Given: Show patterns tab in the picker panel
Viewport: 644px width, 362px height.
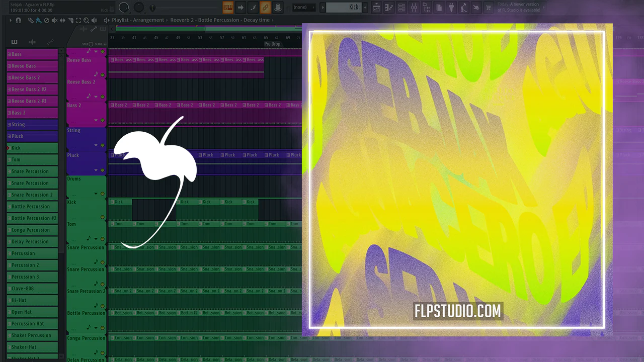Looking at the screenshot, I should click(14, 42).
